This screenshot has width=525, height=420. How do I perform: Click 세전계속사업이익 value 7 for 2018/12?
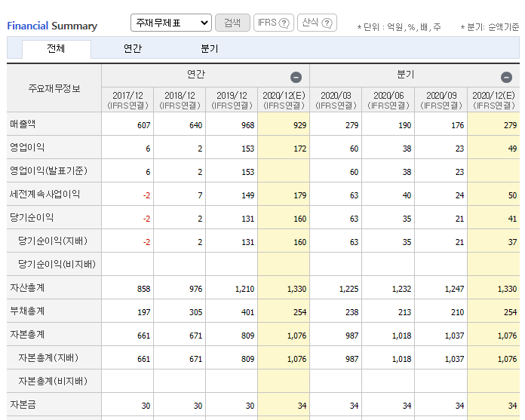pyautogui.click(x=200, y=196)
